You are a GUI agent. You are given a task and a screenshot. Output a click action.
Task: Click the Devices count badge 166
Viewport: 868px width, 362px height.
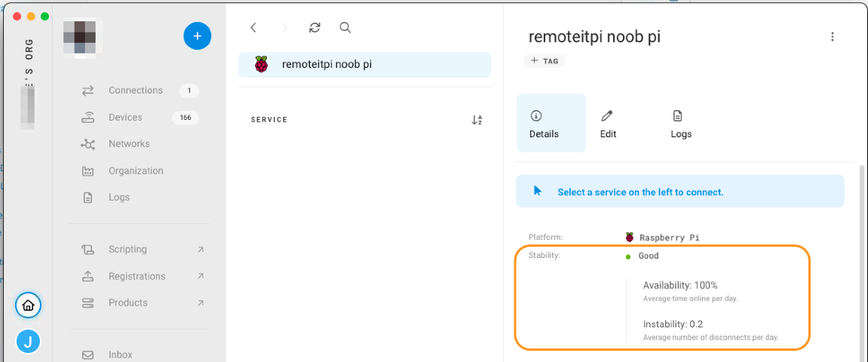[x=186, y=118]
